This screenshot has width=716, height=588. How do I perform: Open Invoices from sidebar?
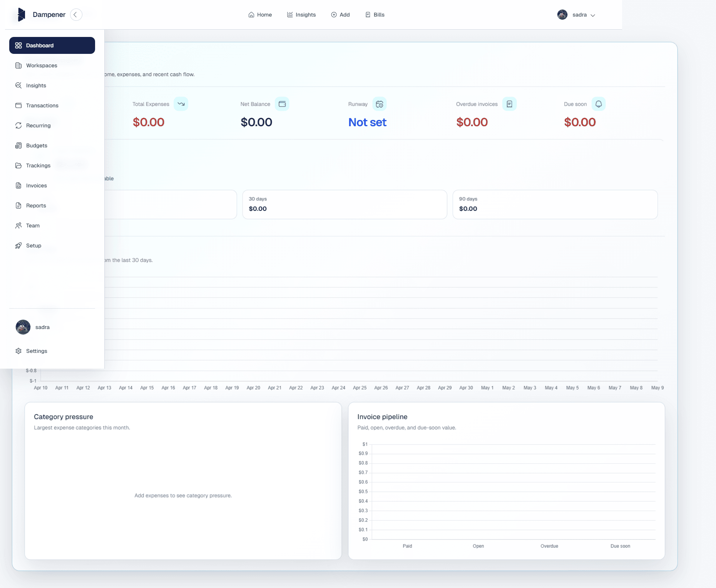(x=52, y=185)
